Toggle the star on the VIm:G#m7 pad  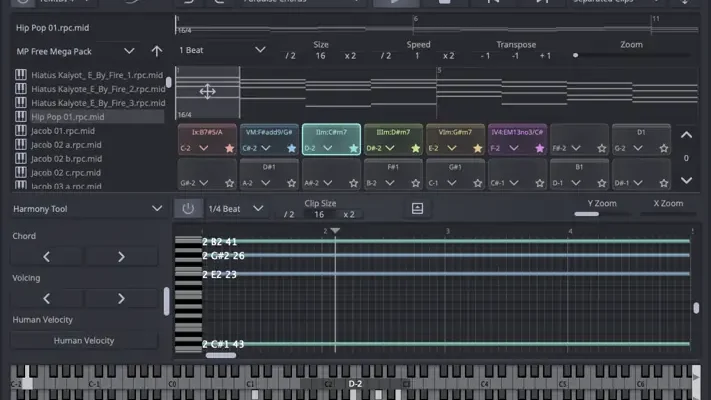tap(477, 148)
